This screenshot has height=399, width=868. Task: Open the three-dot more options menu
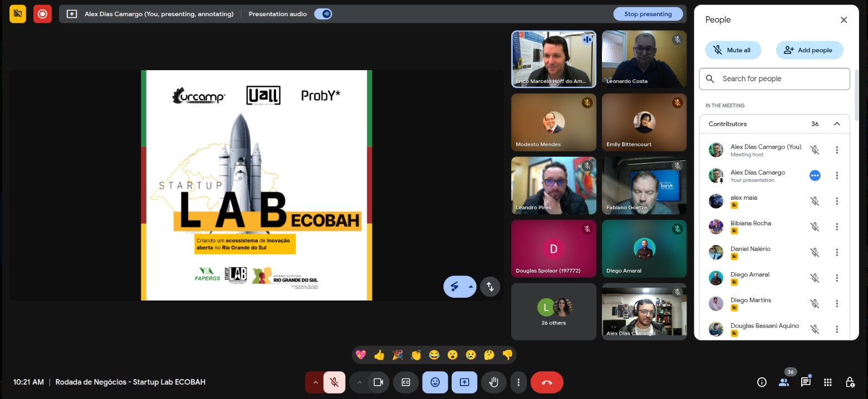point(518,382)
